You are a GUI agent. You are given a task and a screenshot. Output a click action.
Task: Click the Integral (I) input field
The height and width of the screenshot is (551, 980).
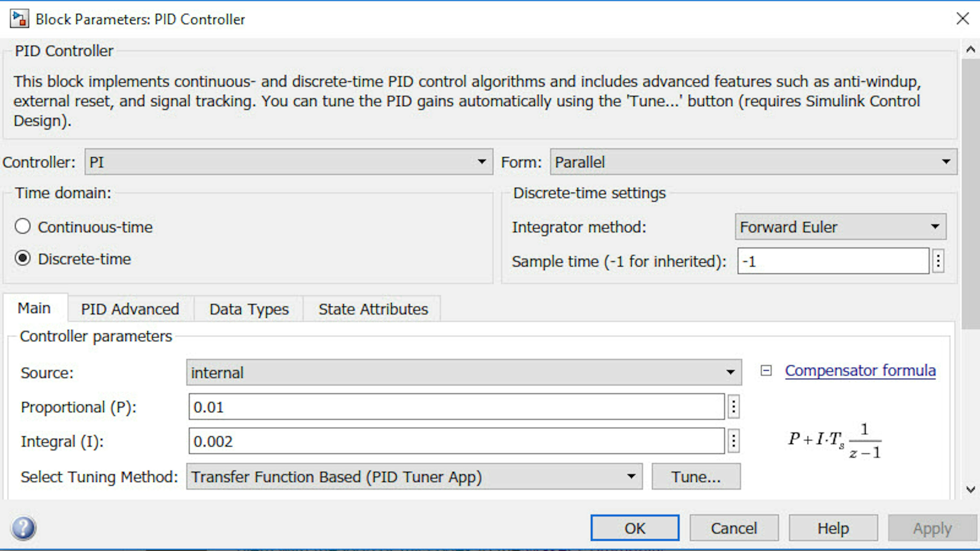pos(457,441)
